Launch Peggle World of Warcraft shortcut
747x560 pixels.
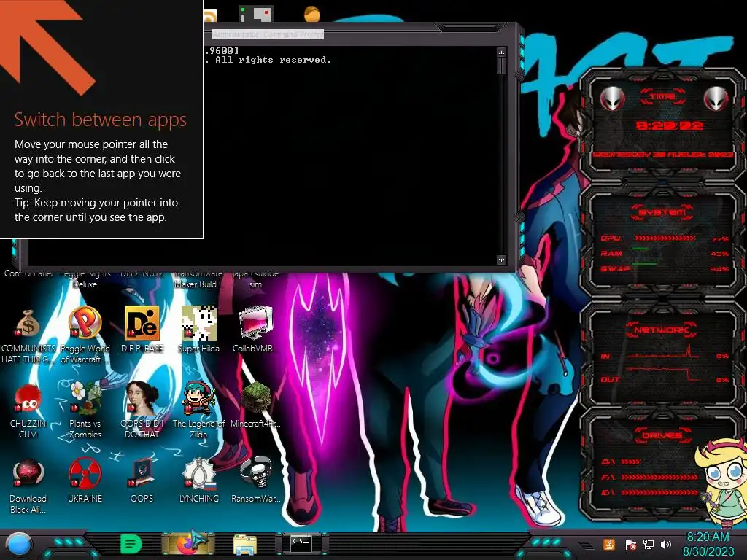85,323
